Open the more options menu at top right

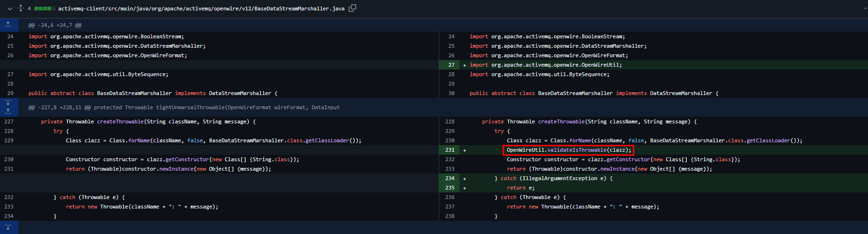pos(865,8)
